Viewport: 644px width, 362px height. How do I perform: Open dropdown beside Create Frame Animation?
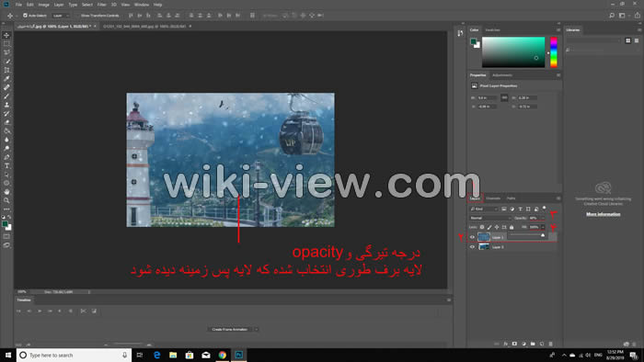pos(257,329)
